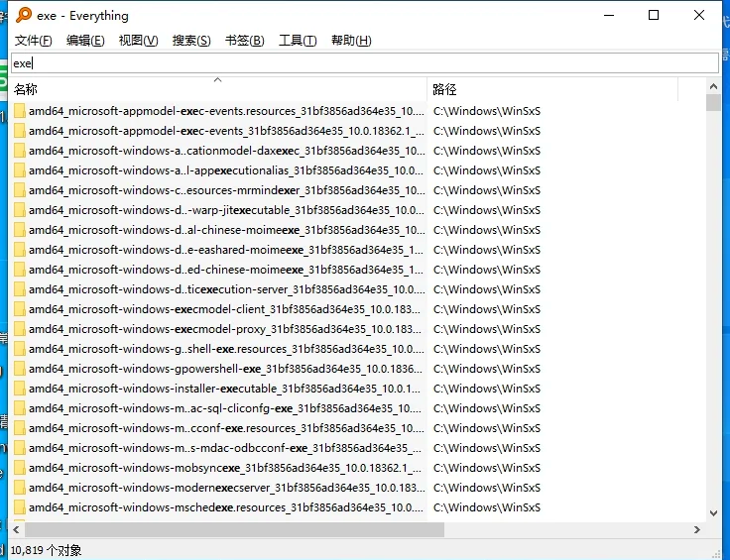The image size is (730, 560).
Task: Select name text of l-appexecutionalias entry
Action: coord(226,170)
